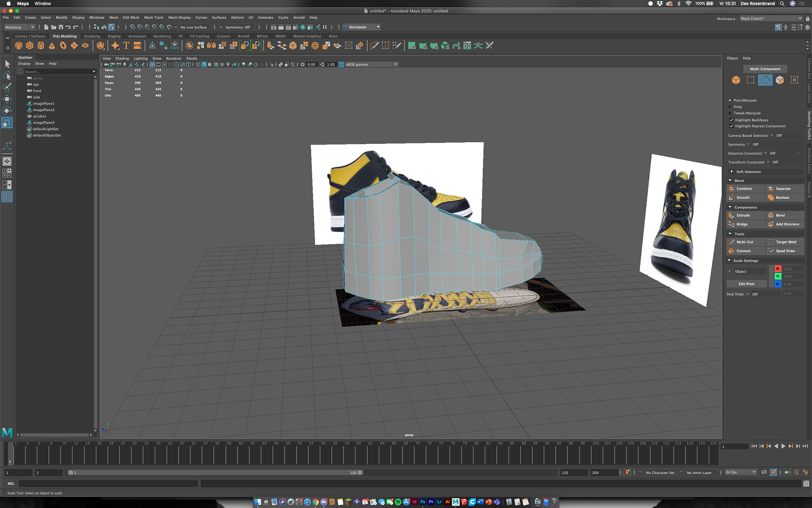Screen dimensions: 812x508
Task: Select the Drag selection radio option
Action: pos(730,107)
